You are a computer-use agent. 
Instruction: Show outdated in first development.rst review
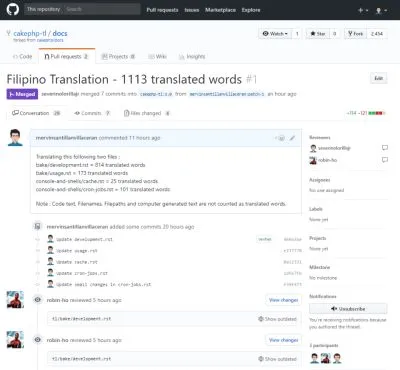tap(277, 319)
